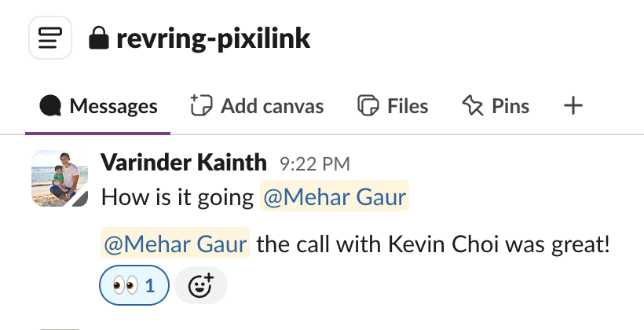The height and width of the screenshot is (330, 644).
Task: Select the Add canvas tab
Action: (272, 106)
